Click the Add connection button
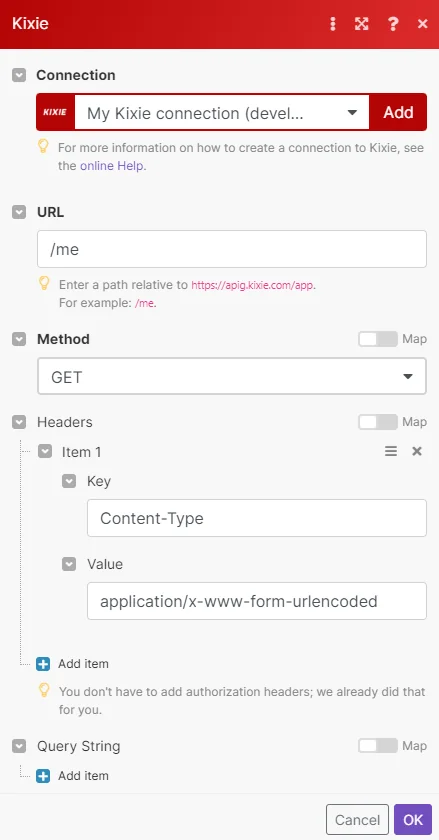The height and width of the screenshot is (840, 439). pyautogui.click(x=398, y=112)
